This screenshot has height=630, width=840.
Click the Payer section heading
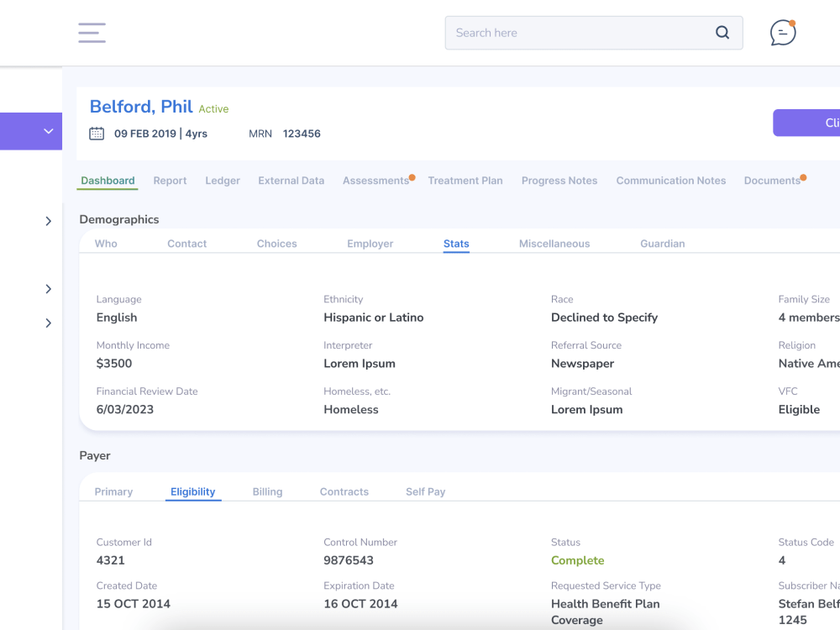pyautogui.click(x=95, y=455)
